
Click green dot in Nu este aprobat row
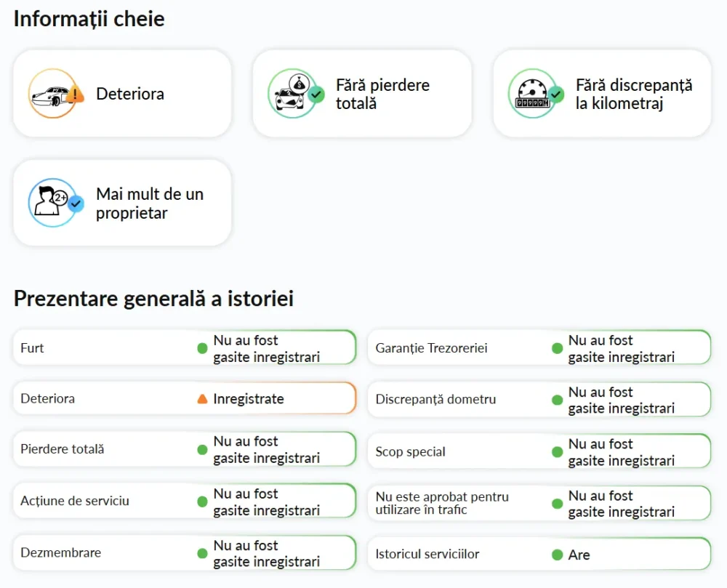pos(558,504)
